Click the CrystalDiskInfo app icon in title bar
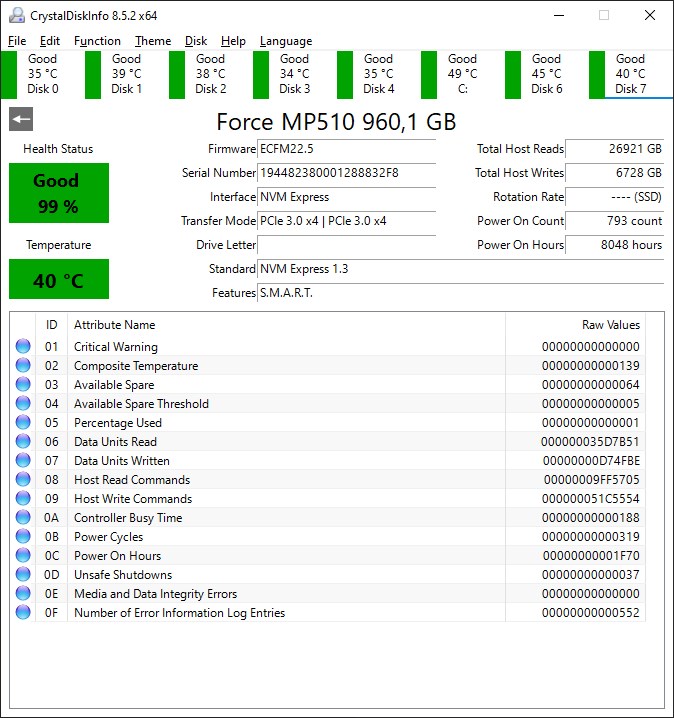674x718 pixels. (17, 15)
